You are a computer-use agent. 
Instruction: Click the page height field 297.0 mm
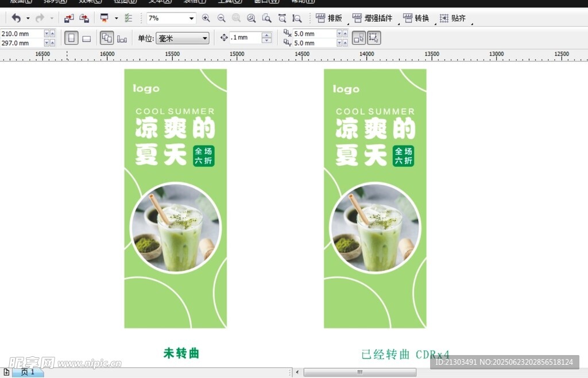pos(22,43)
